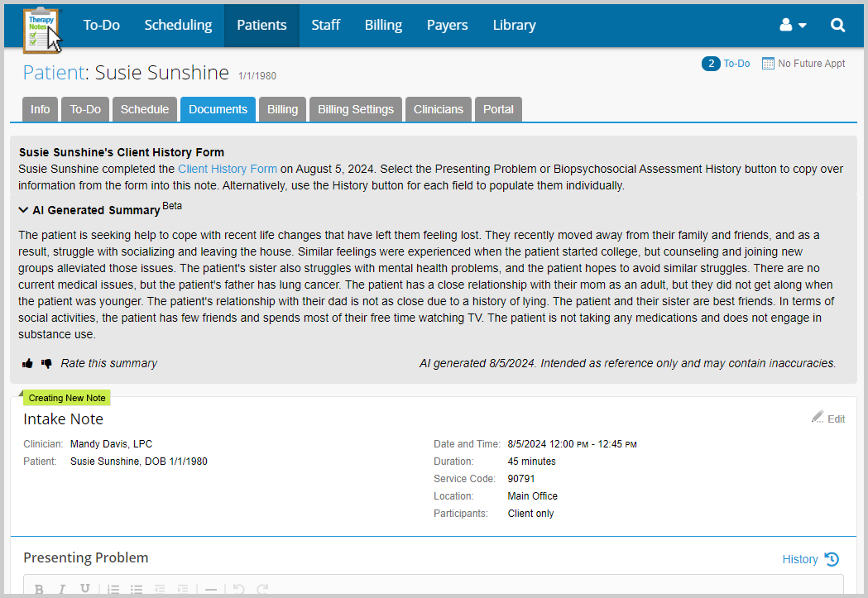Screen dimensions: 868x598
Task: Undo the last edit
Action: coord(239,589)
